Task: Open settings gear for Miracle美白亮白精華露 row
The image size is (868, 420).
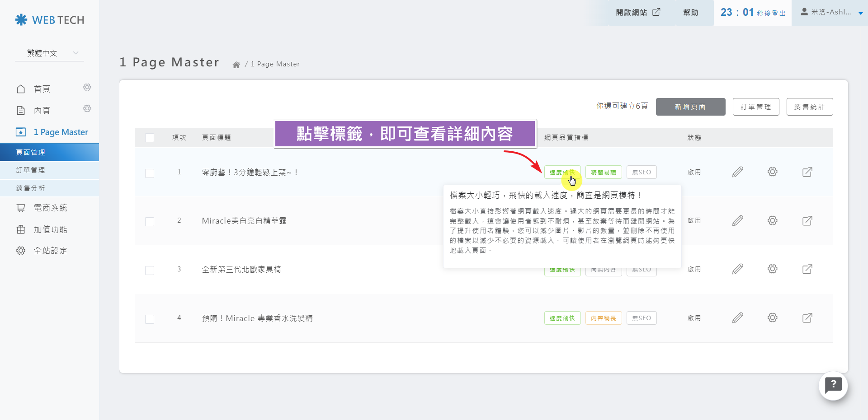Action: tap(772, 220)
